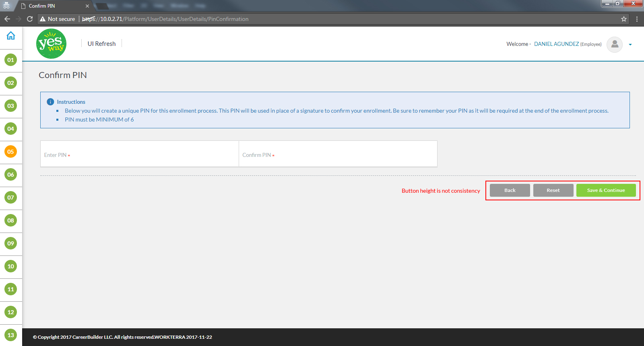Go to step 03 circle icon
The height and width of the screenshot is (346, 644).
pyautogui.click(x=11, y=106)
